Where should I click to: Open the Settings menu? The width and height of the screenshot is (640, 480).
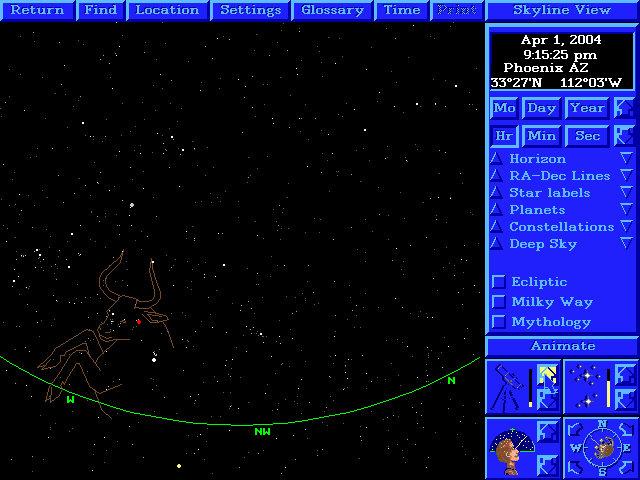(x=250, y=10)
